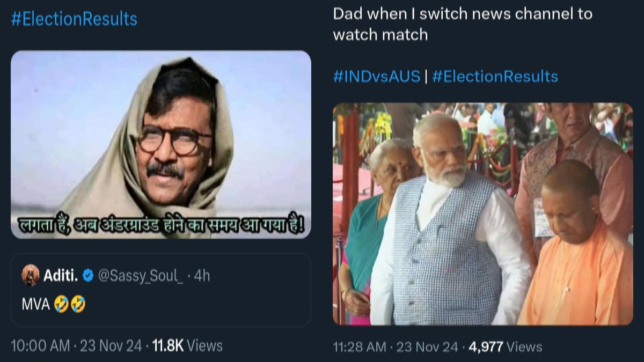Open #ElectionResults hashtag next to #INDvsAUS
The width and height of the screenshot is (644, 362).
(x=495, y=76)
